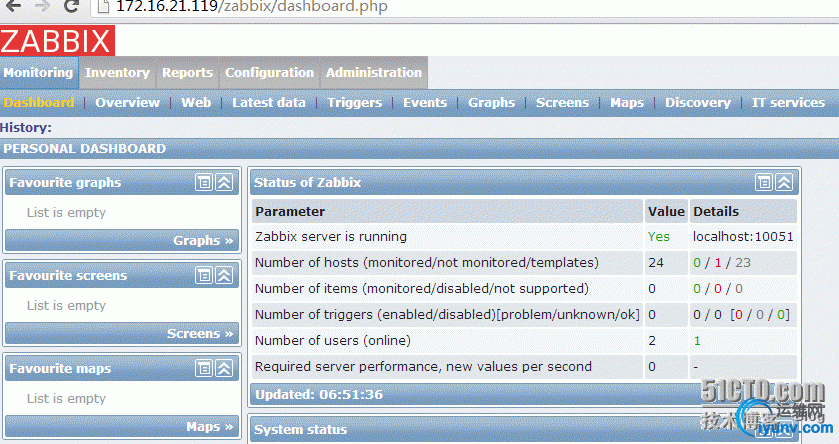Click 'List is empty' under Favourite graphs

click(66, 213)
